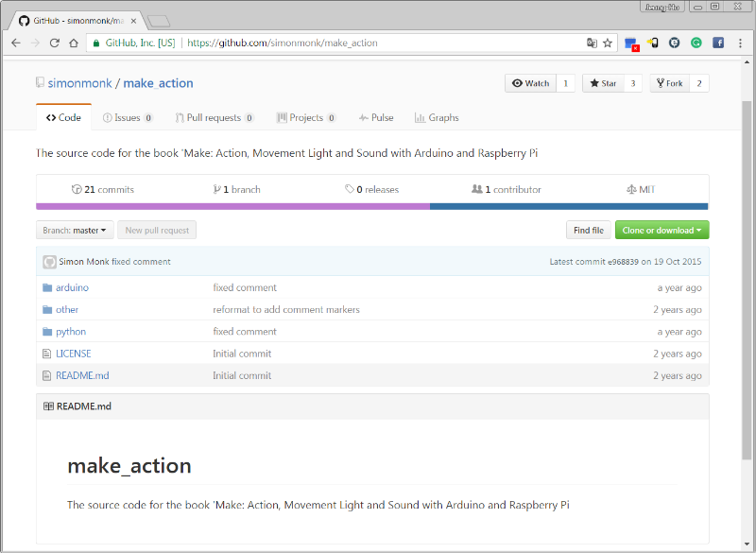This screenshot has width=756, height=553.
Task: Open 'reformat to add comment markers' commit message
Action: coord(286,309)
